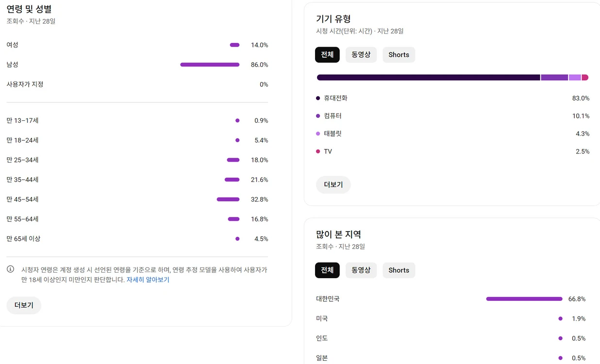Select the 전체 tab under 기기 유형

pyautogui.click(x=327, y=55)
